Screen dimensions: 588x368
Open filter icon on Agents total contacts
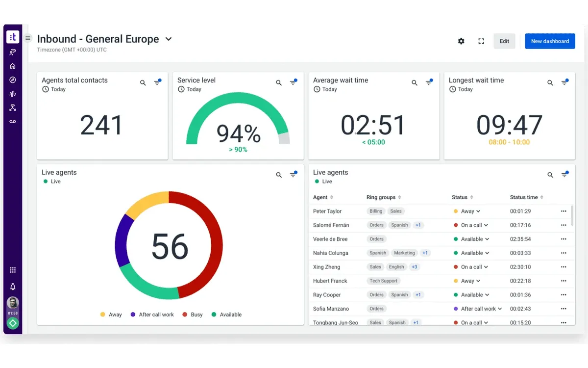coord(158,82)
